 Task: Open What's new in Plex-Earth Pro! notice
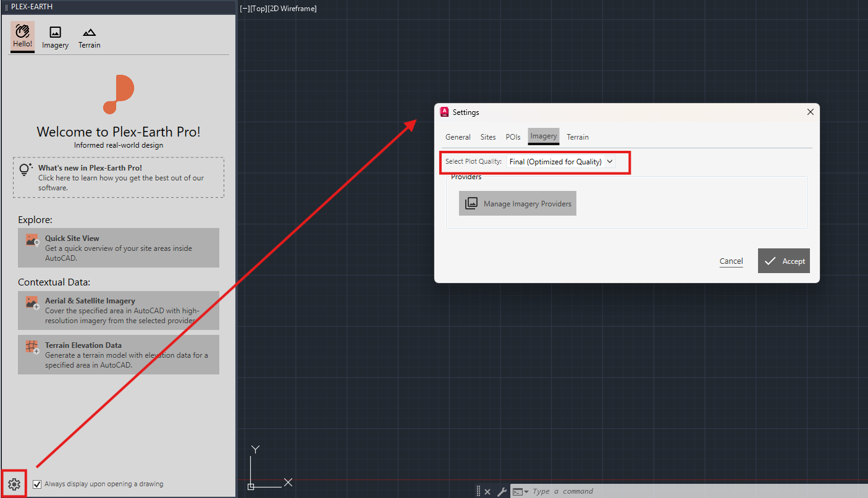click(119, 177)
